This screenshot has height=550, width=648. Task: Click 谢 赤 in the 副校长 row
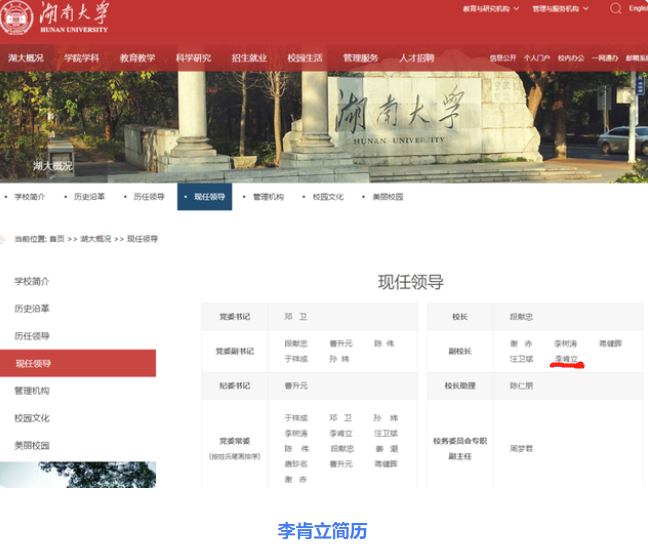(x=521, y=344)
